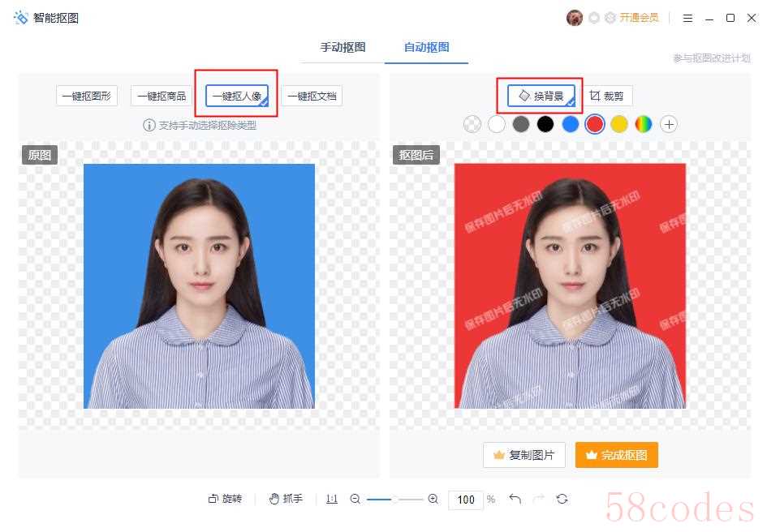Activate 换背景 background replace option

pos(541,96)
